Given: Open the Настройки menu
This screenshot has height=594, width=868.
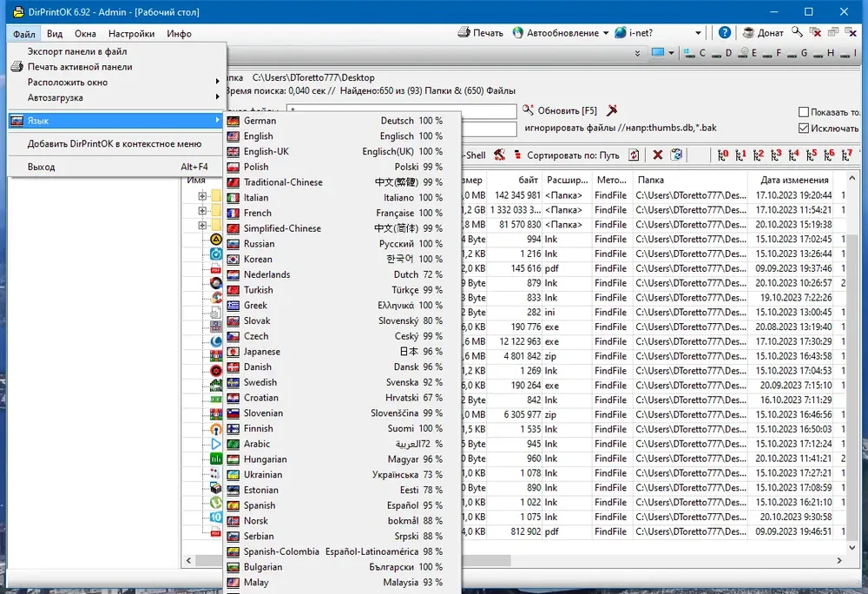Looking at the screenshot, I should tap(131, 34).
